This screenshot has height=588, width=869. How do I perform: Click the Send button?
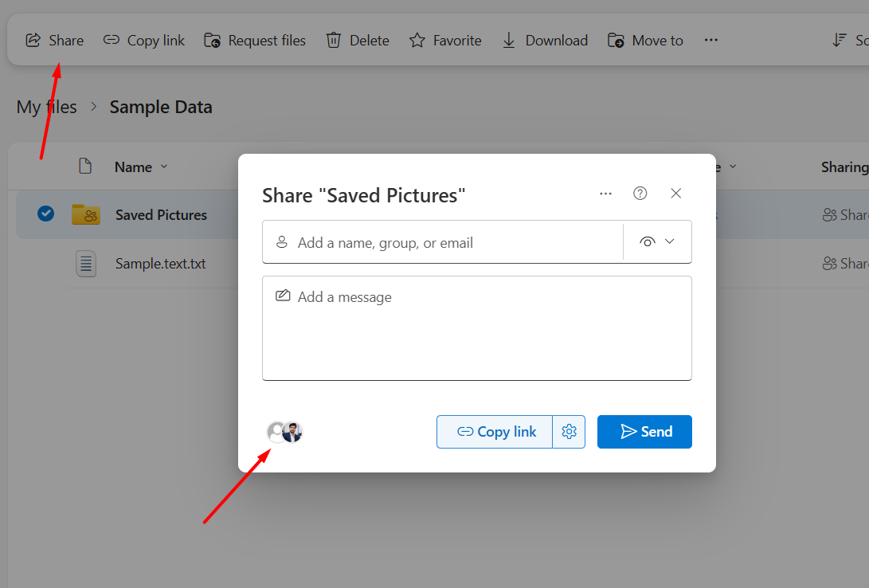coord(644,432)
